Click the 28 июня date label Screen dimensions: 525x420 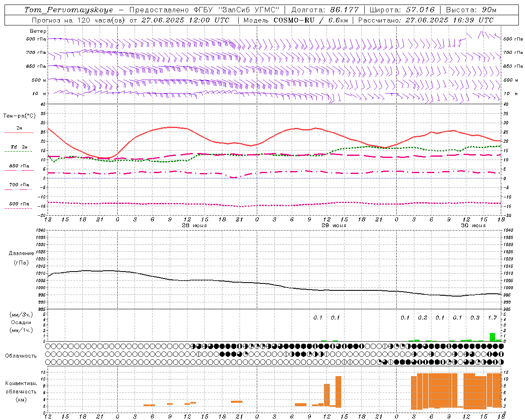[194, 226]
